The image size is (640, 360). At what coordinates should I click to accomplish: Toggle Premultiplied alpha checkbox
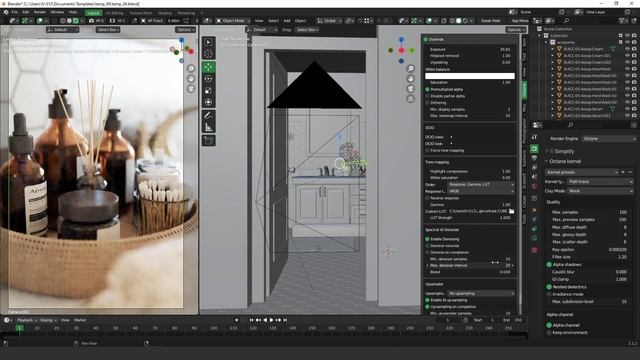click(x=427, y=89)
